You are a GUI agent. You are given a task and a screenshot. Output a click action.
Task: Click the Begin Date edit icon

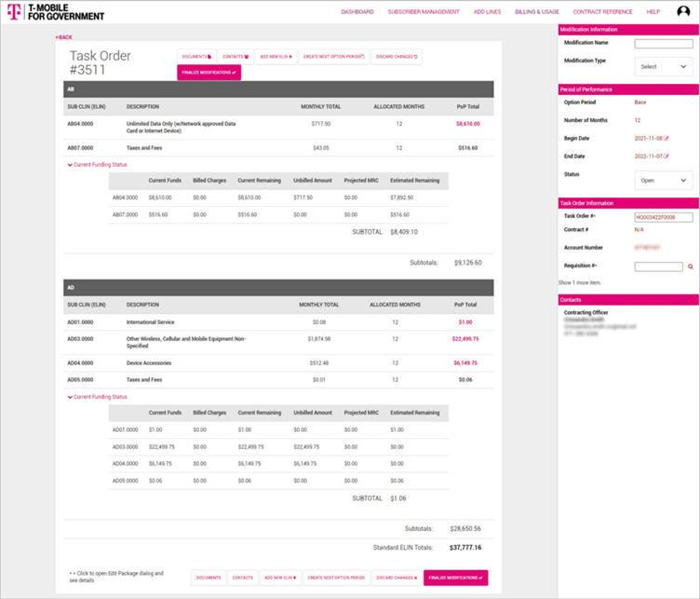coord(666,138)
